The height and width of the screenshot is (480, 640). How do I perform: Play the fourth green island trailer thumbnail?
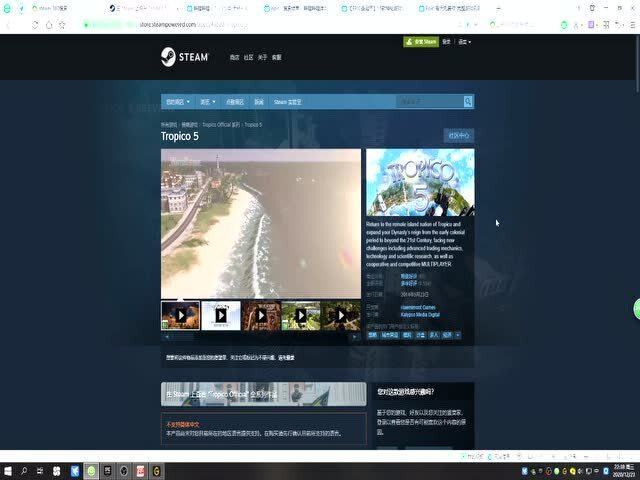301,316
